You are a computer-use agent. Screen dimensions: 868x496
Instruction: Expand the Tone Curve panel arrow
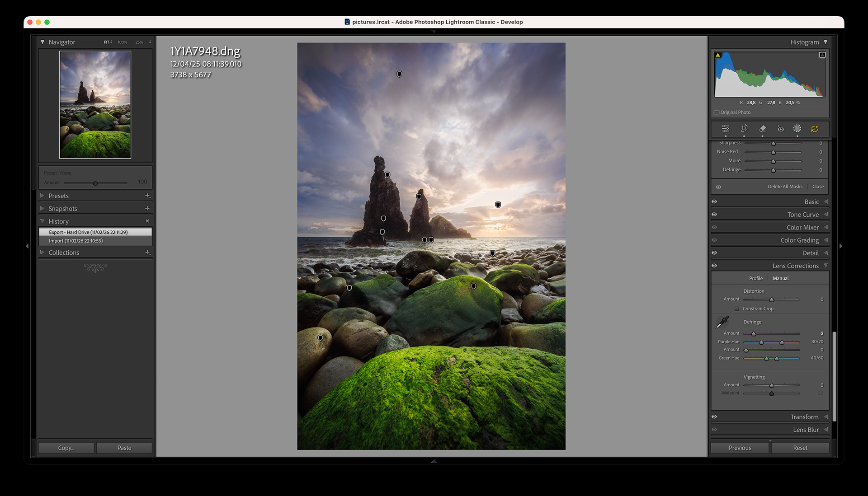[x=826, y=215]
